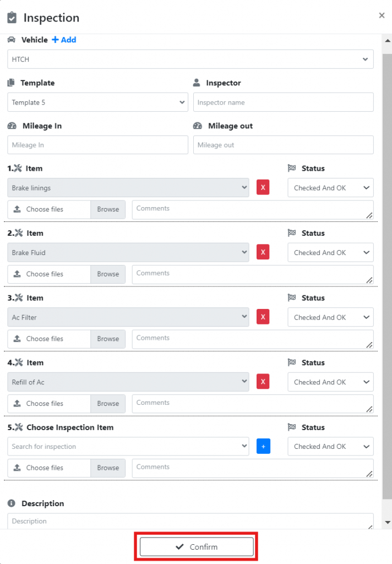Browse files for Brake Fluid item
Viewport: 392px width, 564px height.
(108, 274)
